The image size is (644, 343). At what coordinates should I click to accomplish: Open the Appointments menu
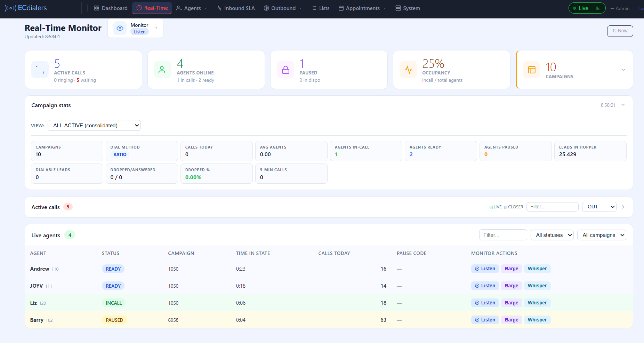coord(362,8)
